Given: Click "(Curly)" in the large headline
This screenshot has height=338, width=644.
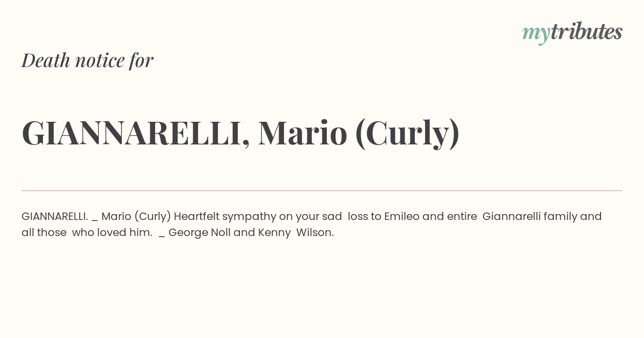Looking at the screenshot, I should coord(407,134).
